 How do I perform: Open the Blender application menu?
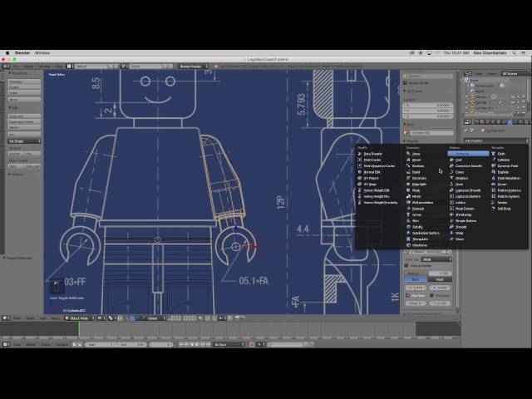pyautogui.click(x=22, y=53)
